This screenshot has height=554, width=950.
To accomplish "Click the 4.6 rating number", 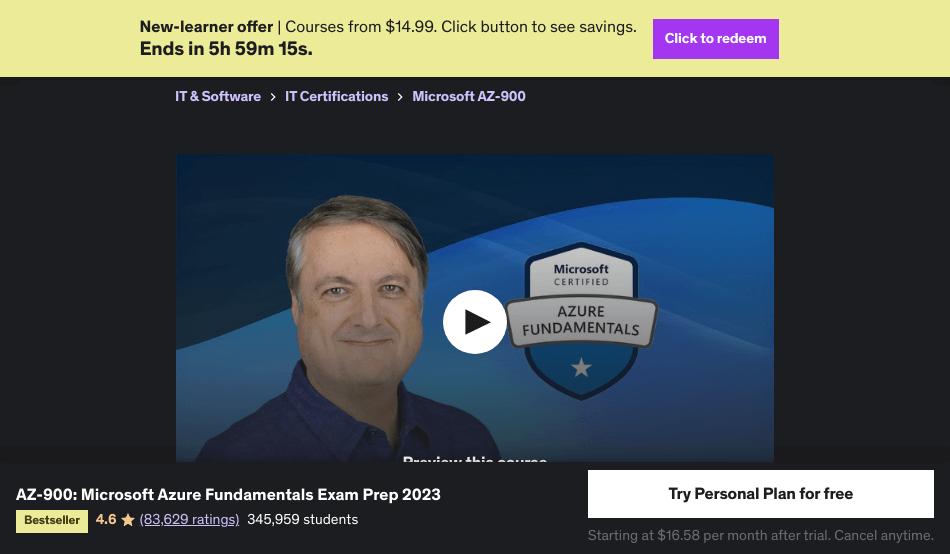I will click(106, 519).
